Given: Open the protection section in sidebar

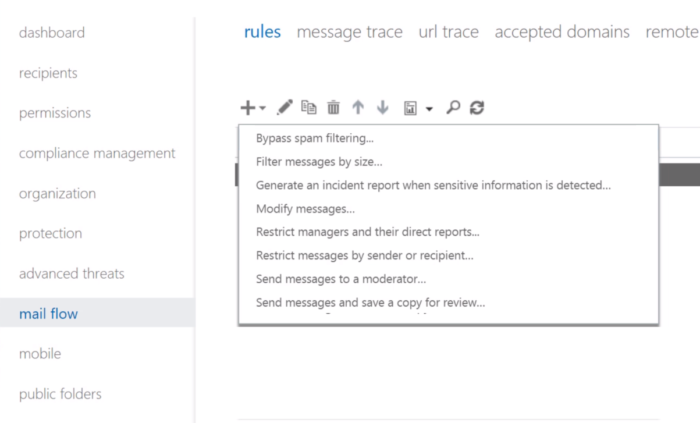Looking at the screenshot, I should point(50,233).
